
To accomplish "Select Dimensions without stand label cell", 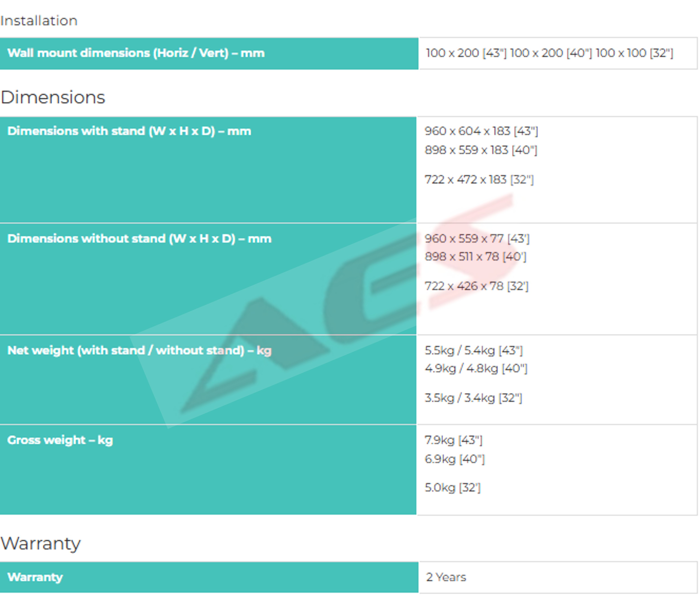I will tap(139, 239).
